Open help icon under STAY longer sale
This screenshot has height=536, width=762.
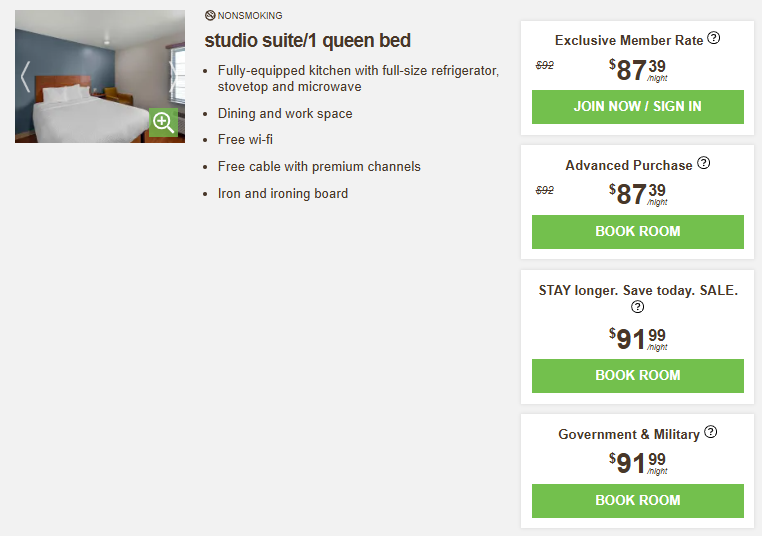pyautogui.click(x=638, y=307)
